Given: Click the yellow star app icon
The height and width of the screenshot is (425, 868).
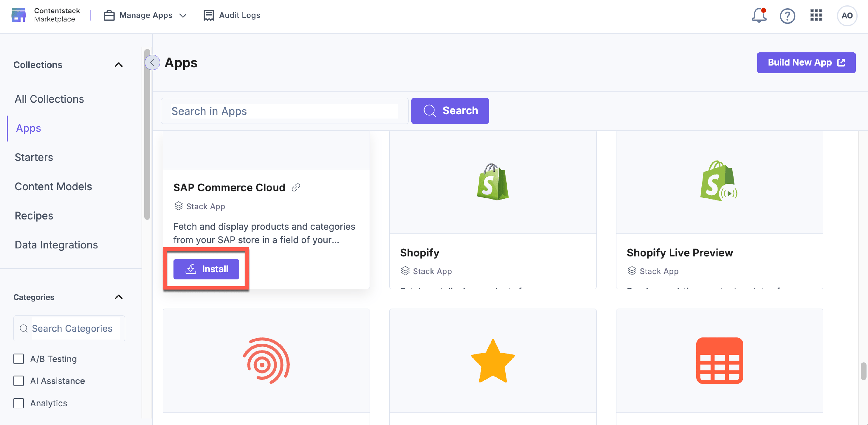Looking at the screenshot, I should point(493,361).
